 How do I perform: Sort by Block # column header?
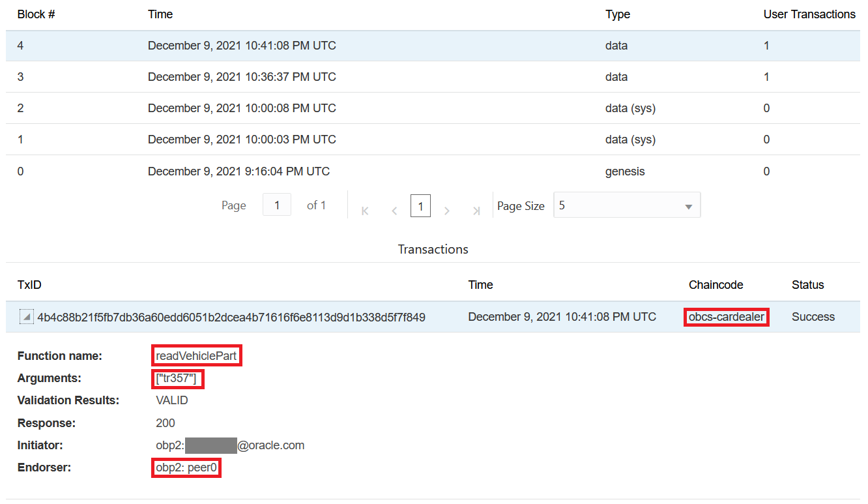pyautogui.click(x=36, y=14)
